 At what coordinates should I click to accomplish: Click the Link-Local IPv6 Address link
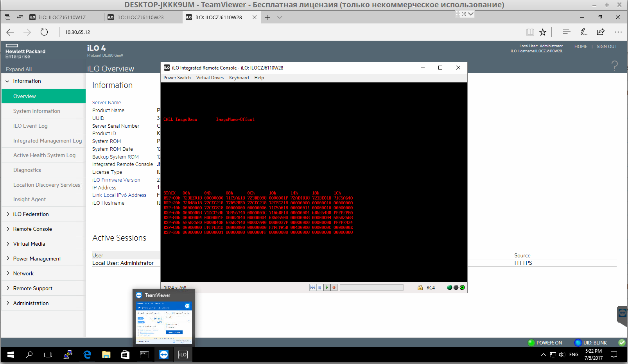point(119,195)
